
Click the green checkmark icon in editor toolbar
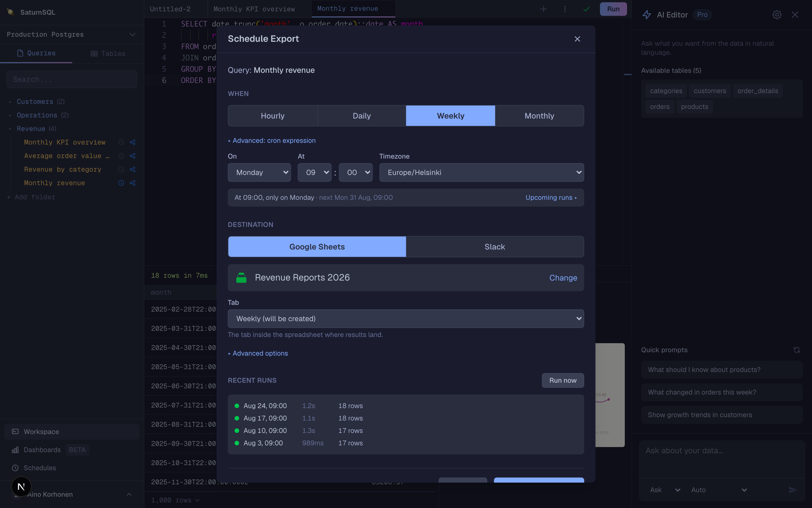coord(586,9)
